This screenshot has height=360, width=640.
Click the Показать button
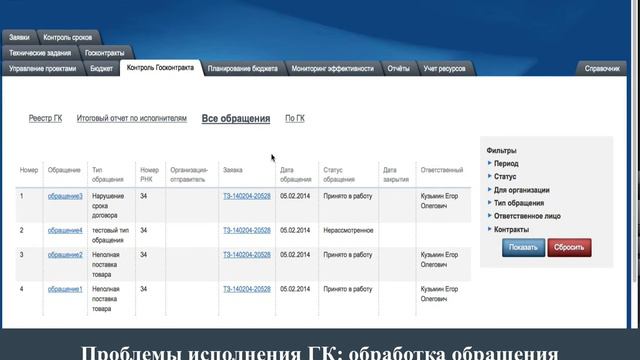523,247
